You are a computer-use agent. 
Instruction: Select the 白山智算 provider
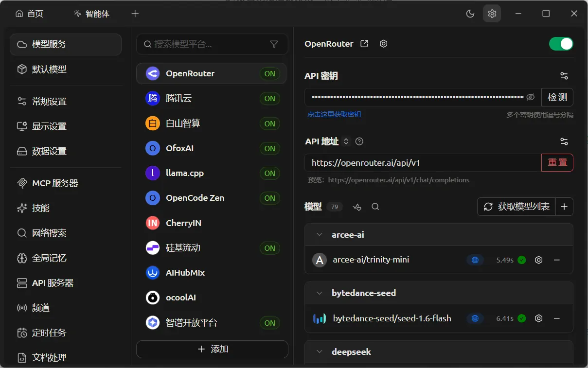212,123
